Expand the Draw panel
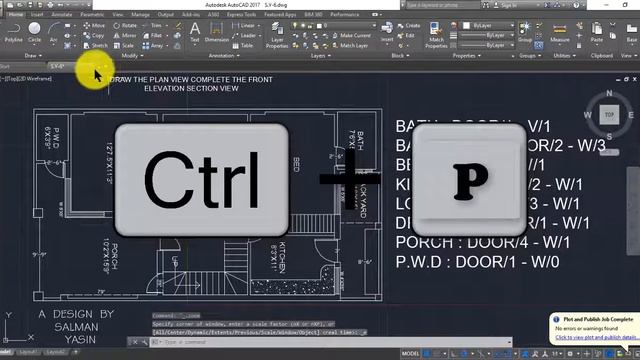This screenshot has height=360, width=640. [x=33, y=56]
